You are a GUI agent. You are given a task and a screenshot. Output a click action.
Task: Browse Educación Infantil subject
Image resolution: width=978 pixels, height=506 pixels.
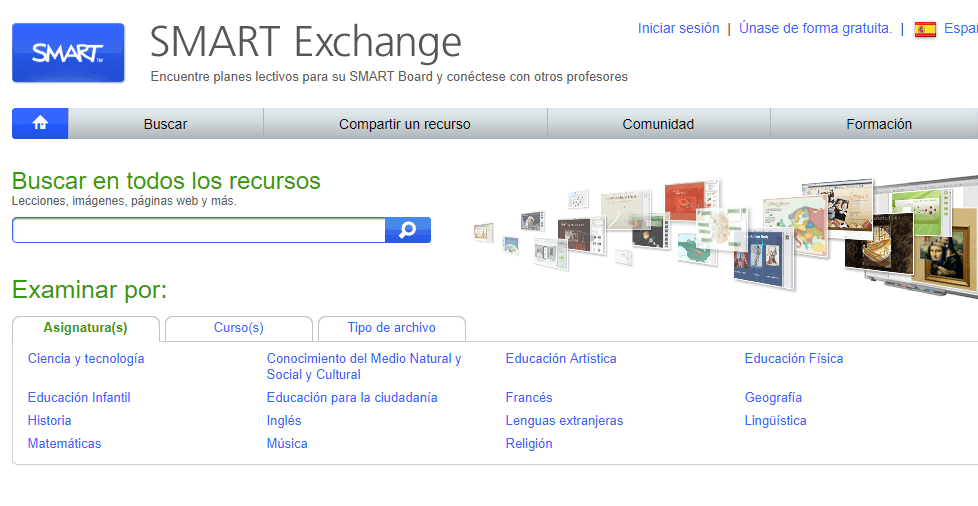point(79,397)
